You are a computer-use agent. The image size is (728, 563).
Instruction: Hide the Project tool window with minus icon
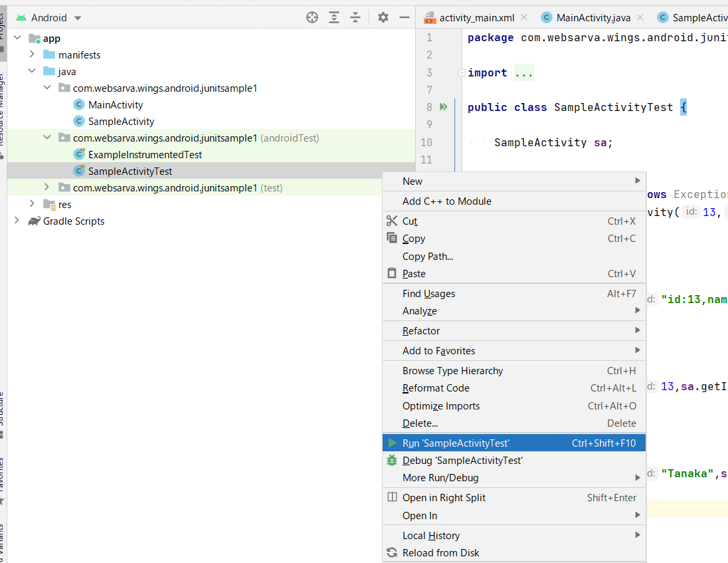(405, 18)
